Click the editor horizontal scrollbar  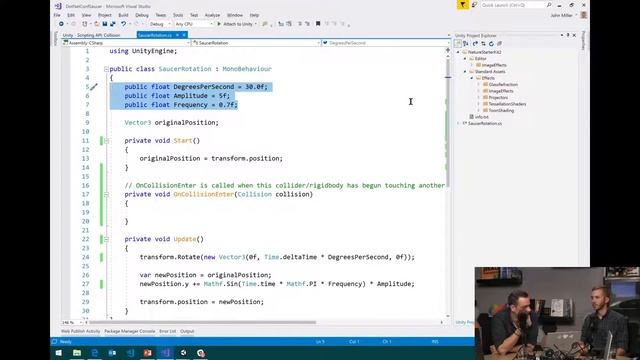202,322
